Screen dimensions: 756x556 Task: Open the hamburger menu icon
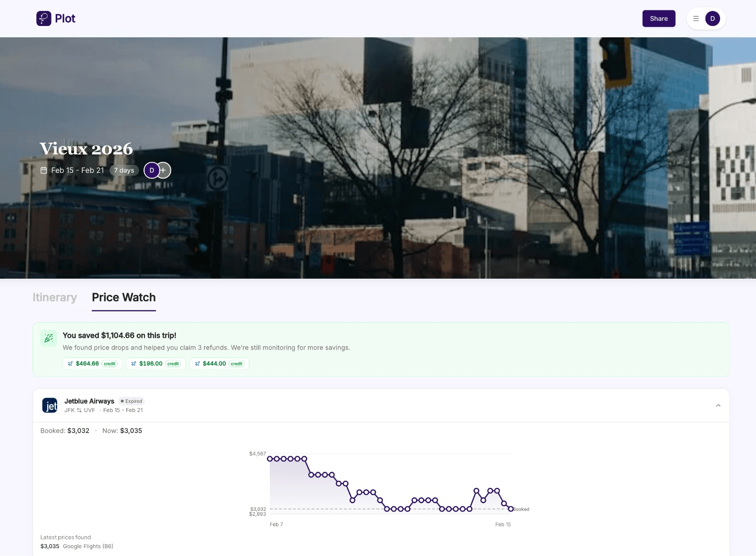coord(696,19)
